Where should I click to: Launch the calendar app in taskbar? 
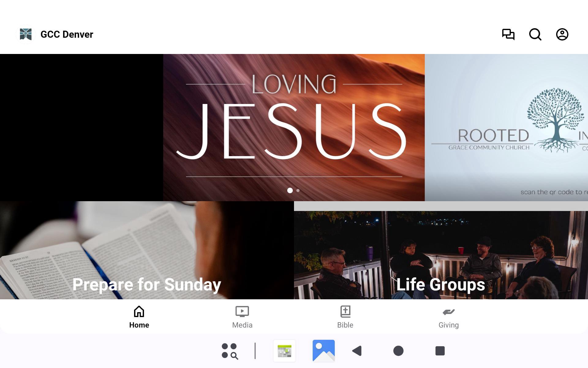(285, 351)
